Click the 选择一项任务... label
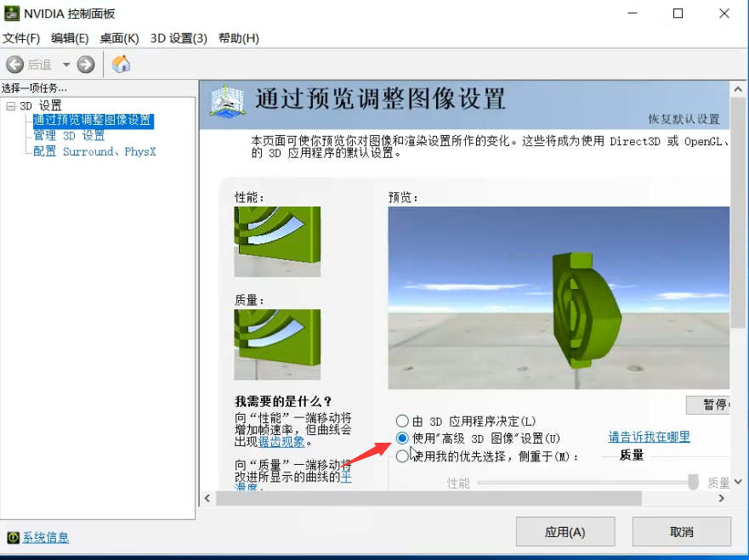This screenshot has height=560, width=749. pos(34,88)
